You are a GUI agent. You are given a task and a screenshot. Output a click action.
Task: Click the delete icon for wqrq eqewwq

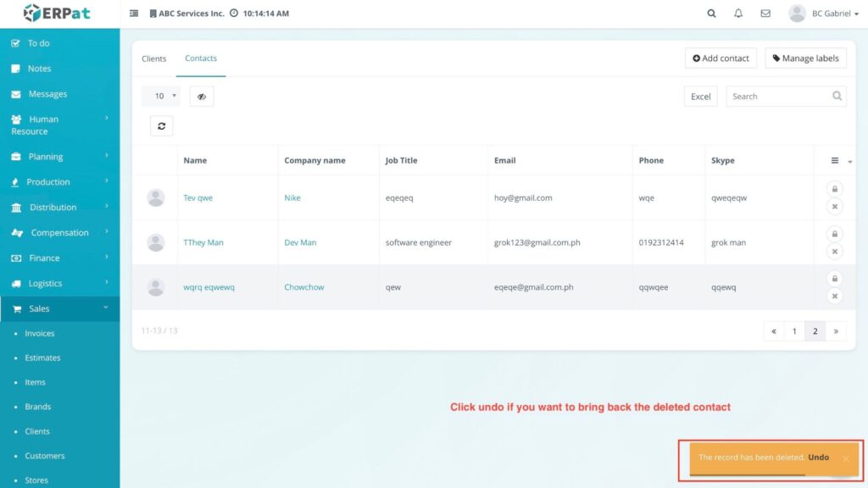[x=834, y=296]
